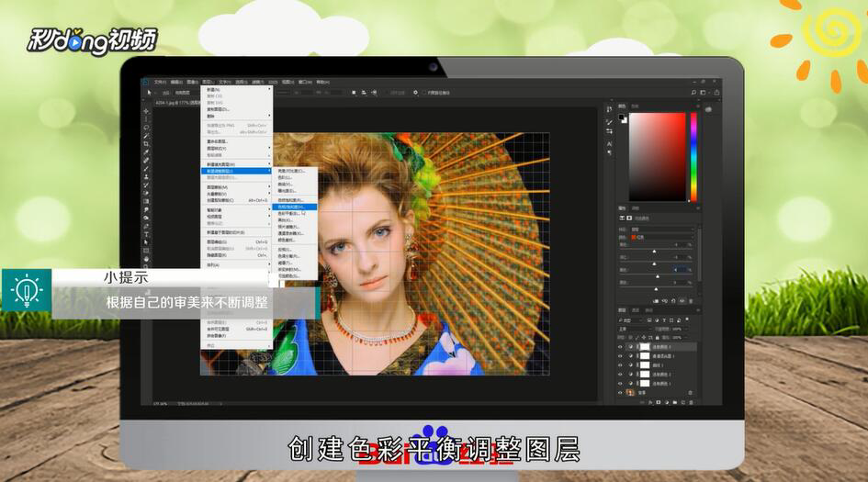Viewport: 868px width, 482px height.
Task: Open the path alignment icon in options bar
Action: pyautogui.click(x=364, y=93)
